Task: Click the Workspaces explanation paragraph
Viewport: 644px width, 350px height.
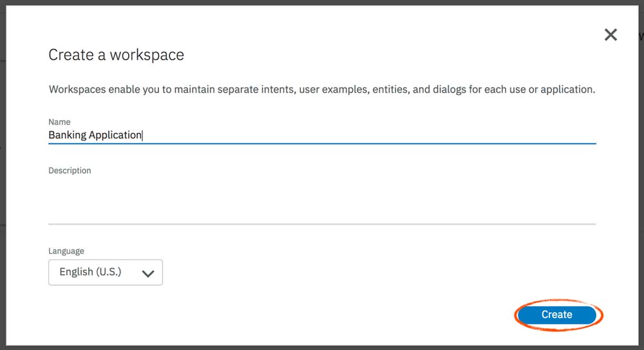Action: point(322,89)
